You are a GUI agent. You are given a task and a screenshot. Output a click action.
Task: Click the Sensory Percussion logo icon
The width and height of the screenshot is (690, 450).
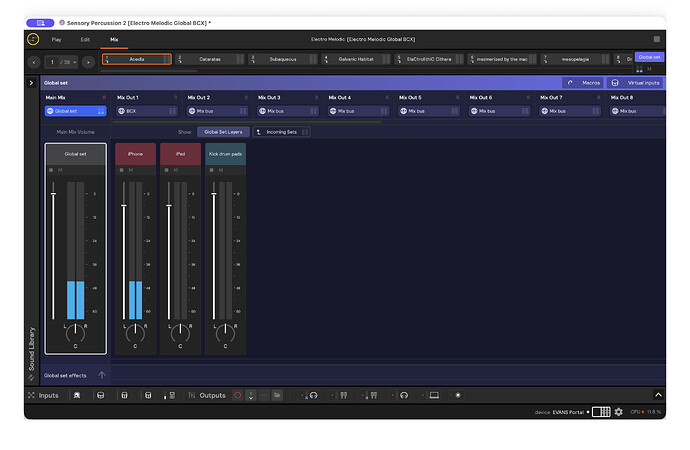tap(33, 39)
